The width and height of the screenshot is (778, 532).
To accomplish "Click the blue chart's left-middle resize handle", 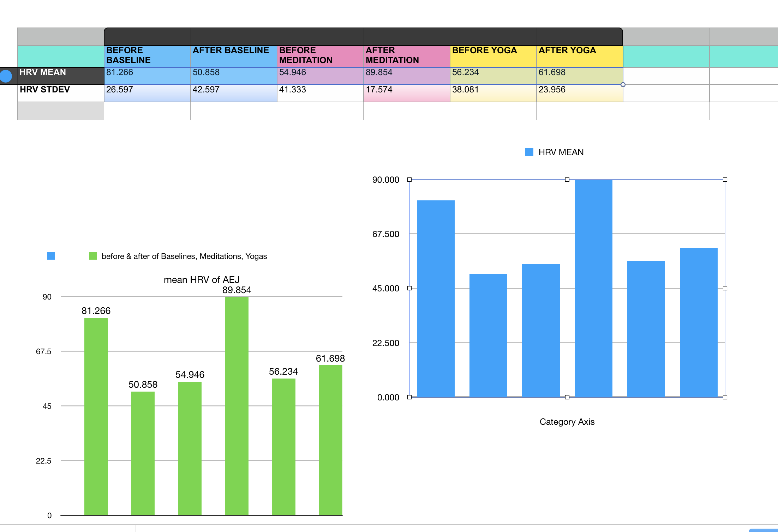I will pos(409,288).
